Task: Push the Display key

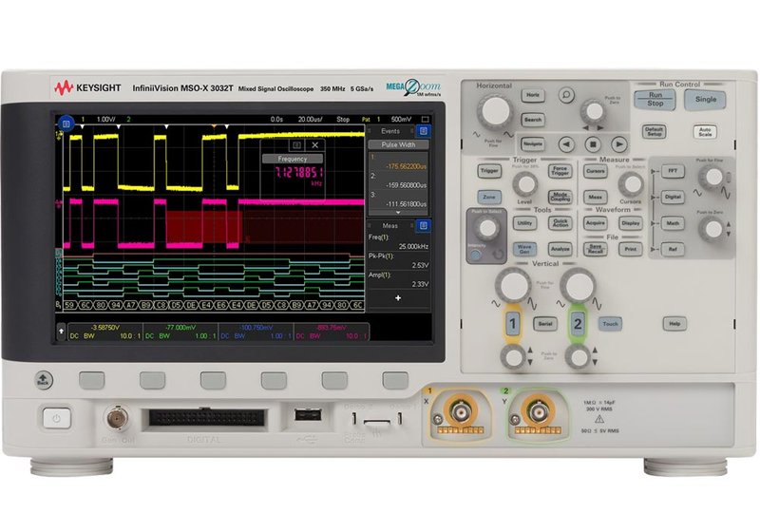Action: (x=631, y=223)
